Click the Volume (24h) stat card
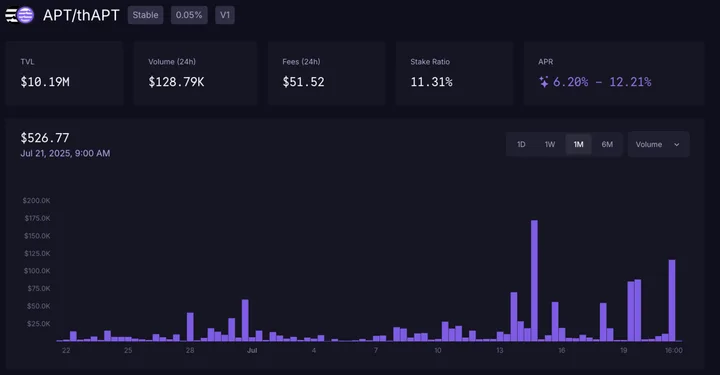Viewport: 720px width, 375px height. (196, 74)
